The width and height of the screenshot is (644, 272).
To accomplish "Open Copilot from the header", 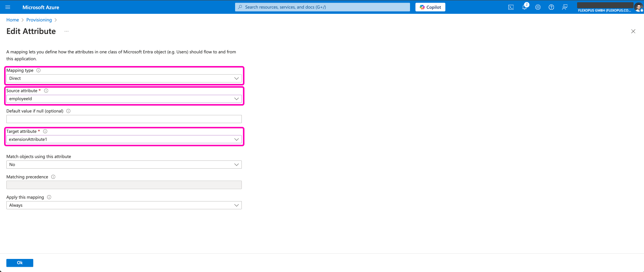I will (430, 7).
